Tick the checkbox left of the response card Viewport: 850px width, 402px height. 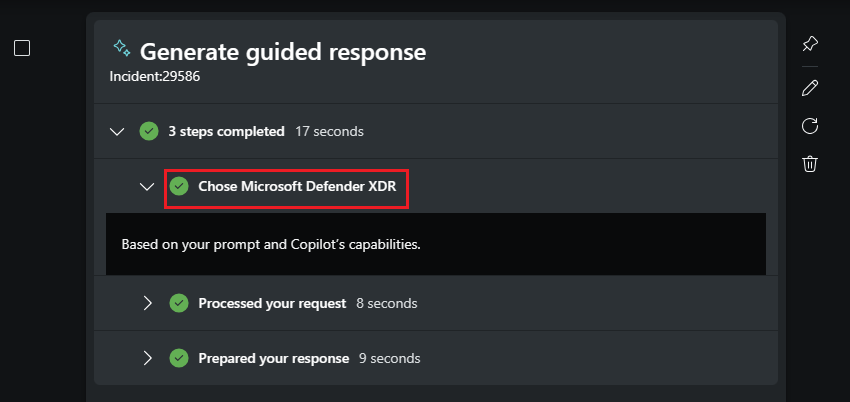click(22, 48)
